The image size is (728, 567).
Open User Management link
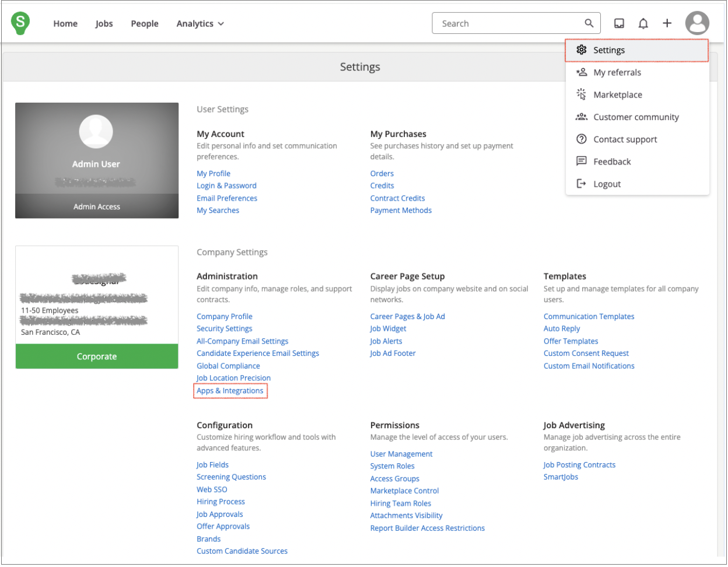coord(401,454)
